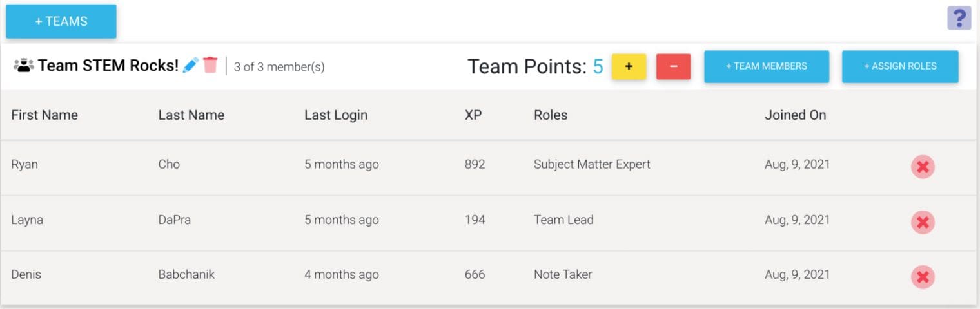Image resolution: width=980 pixels, height=309 pixels.
Task: Click the + TEAMS button
Action: [61, 21]
